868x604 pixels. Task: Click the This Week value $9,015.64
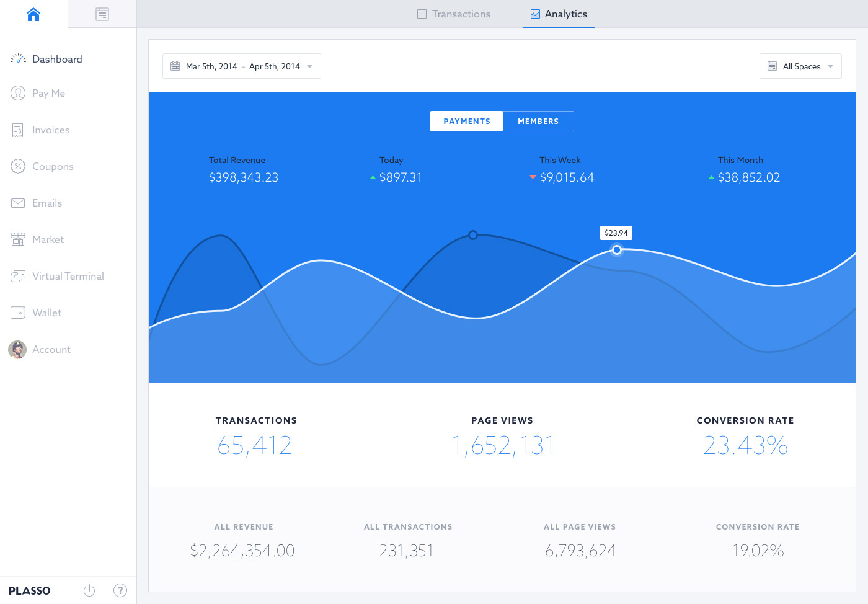click(x=567, y=177)
